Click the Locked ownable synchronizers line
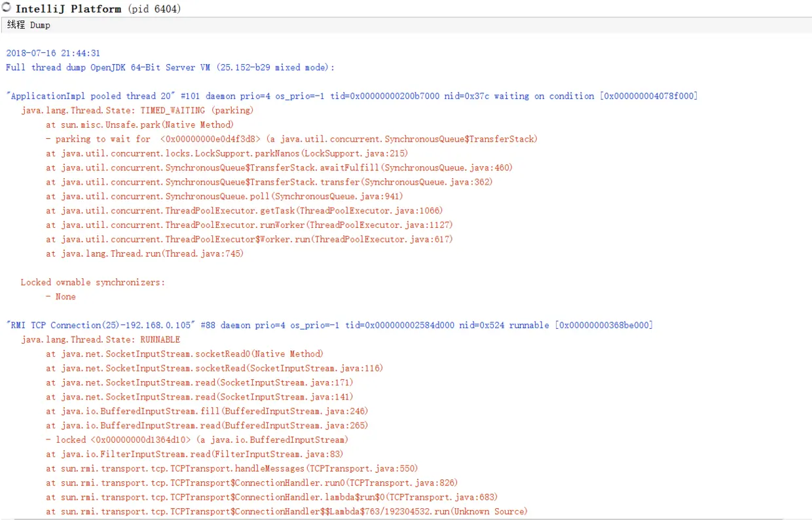Screen dimensions: 812x520 tap(93, 283)
